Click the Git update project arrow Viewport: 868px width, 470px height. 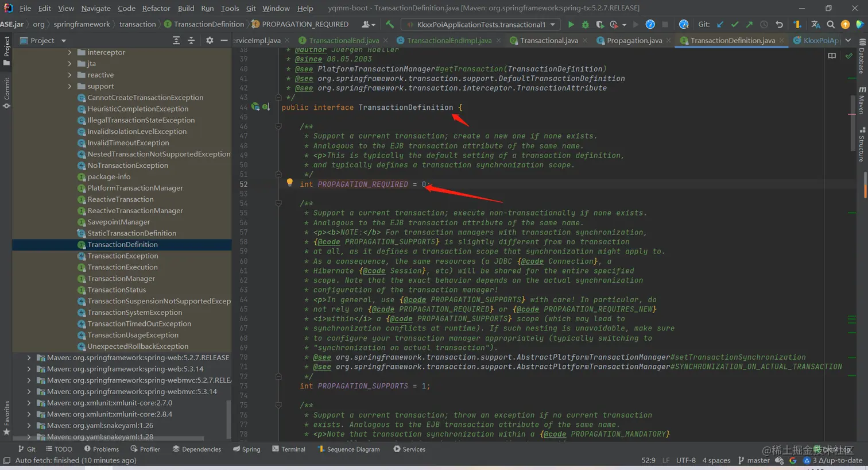point(720,25)
